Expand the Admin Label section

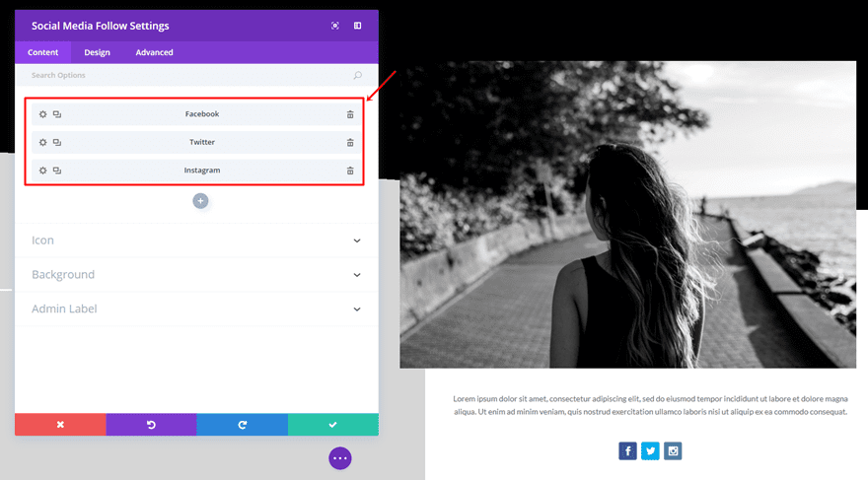pyautogui.click(x=196, y=309)
